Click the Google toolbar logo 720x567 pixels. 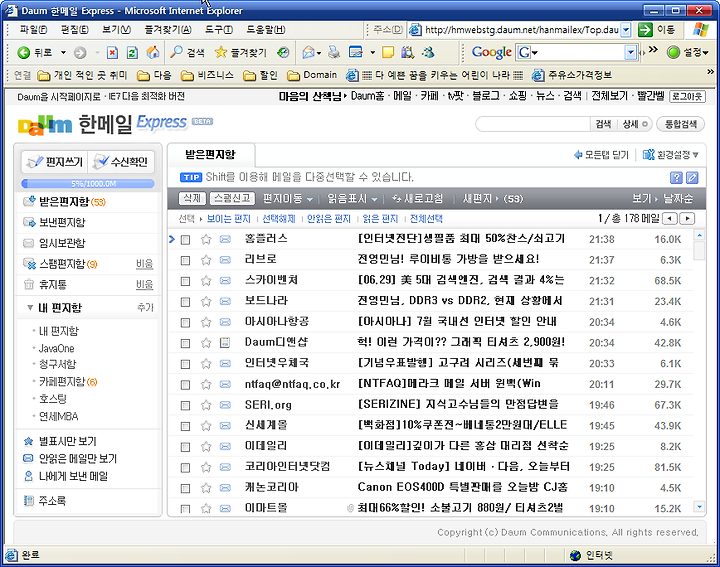tap(491, 52)
